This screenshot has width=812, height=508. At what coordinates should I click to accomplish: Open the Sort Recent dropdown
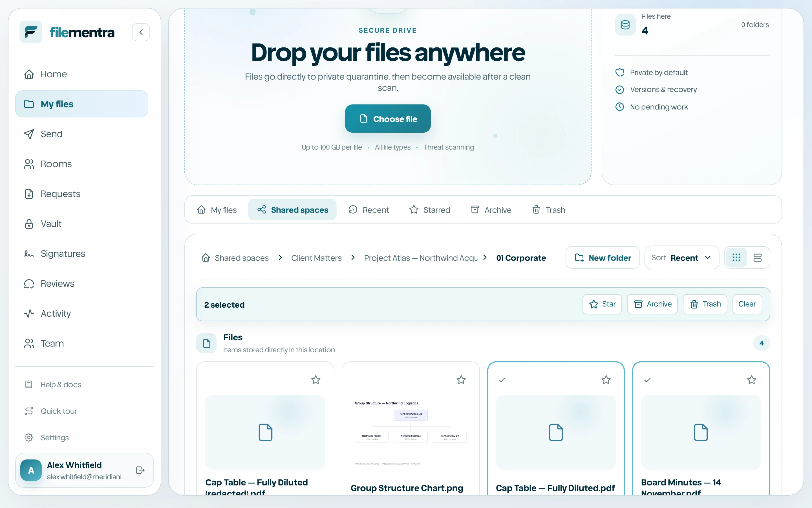point(681,258)
